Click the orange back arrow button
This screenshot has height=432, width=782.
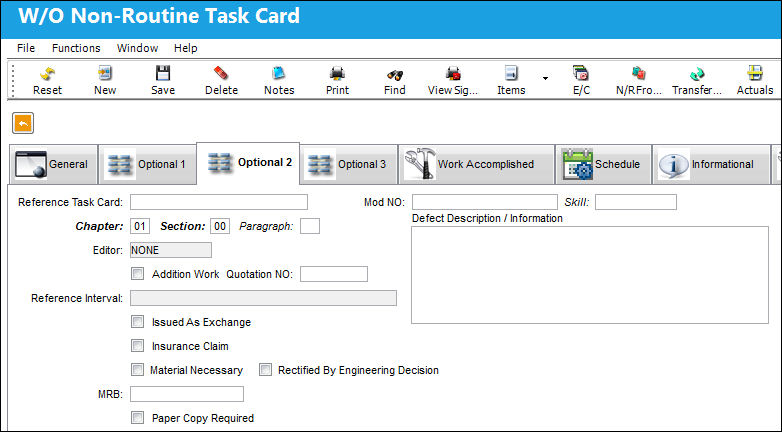(x=23, y=123)
